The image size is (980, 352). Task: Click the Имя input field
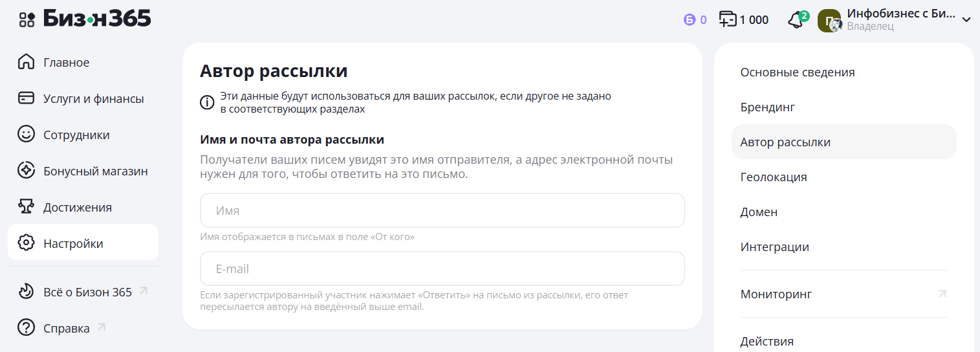[442, 210]
